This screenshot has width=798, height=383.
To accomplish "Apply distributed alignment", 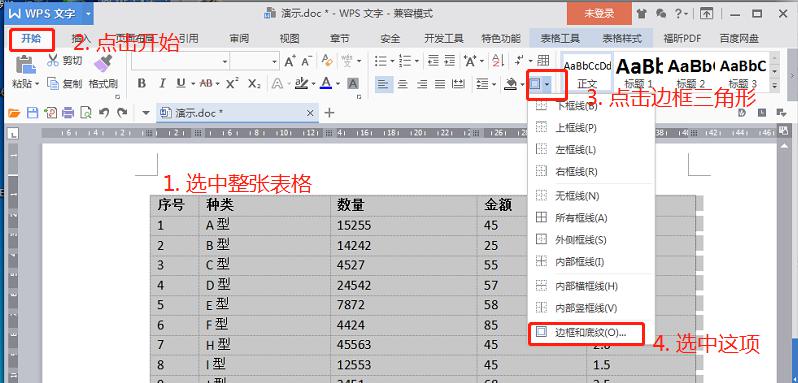I will [x=458, y=84].
